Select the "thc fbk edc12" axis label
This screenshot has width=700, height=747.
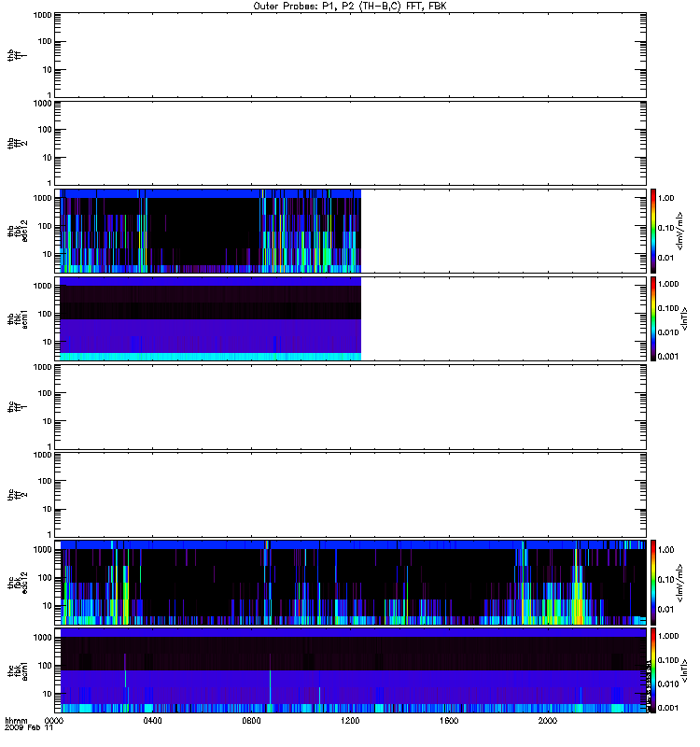pyautogui.click(x=18, y=583)
